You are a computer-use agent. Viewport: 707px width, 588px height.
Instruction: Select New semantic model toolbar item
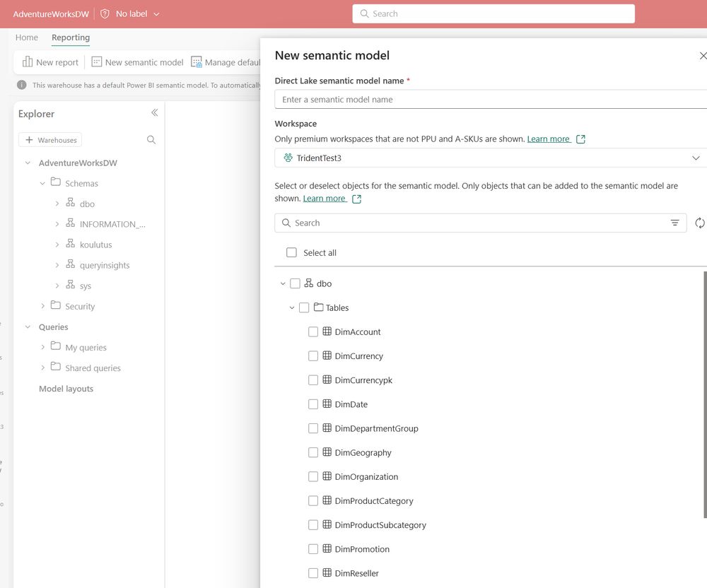click(x=138, y=62)
